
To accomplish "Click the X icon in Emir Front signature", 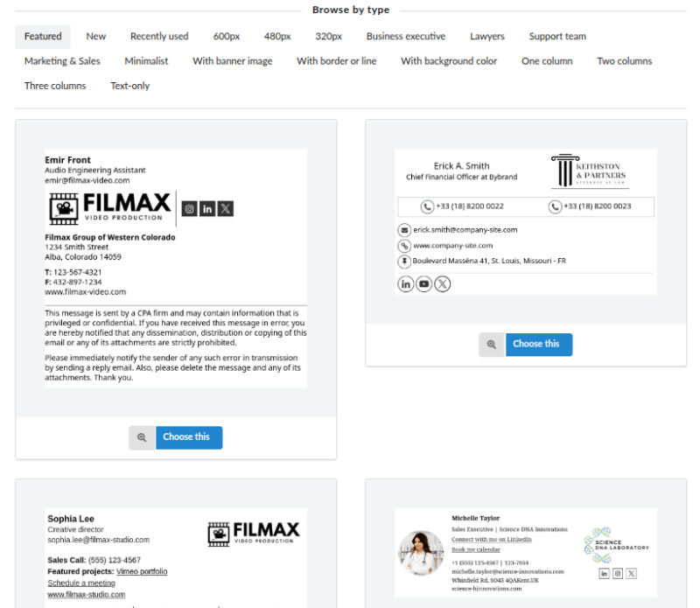I will pyautogui.click(x=226, y=208).
